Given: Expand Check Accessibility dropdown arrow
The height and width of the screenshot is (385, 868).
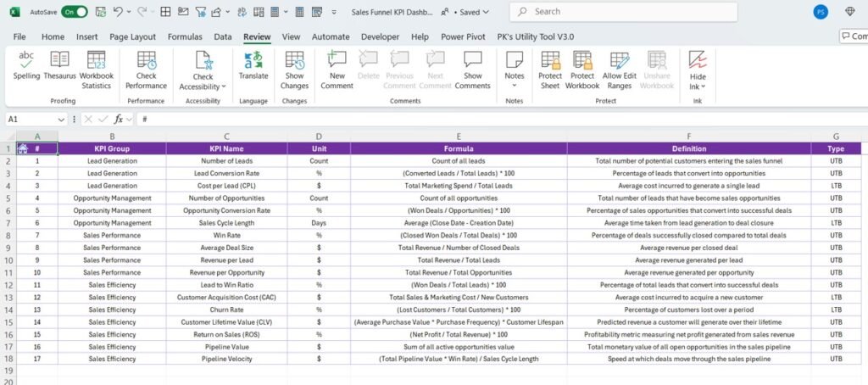Looking at the screenshot, I should tap(224, 86).
